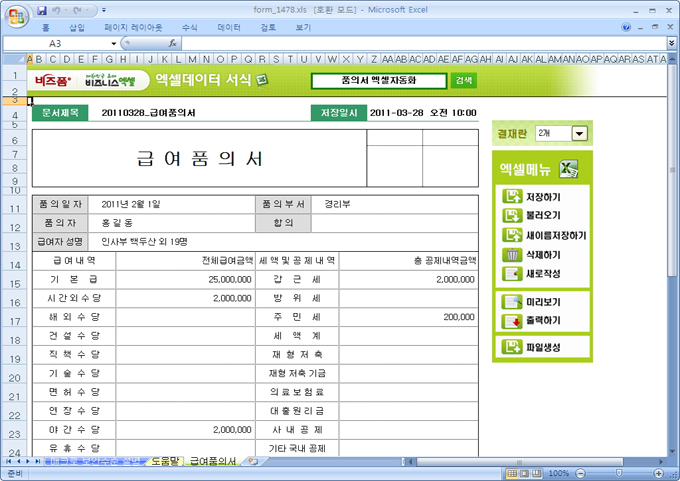
Task: Click the zoom in plus button
Action: click(x=658, y=473)
